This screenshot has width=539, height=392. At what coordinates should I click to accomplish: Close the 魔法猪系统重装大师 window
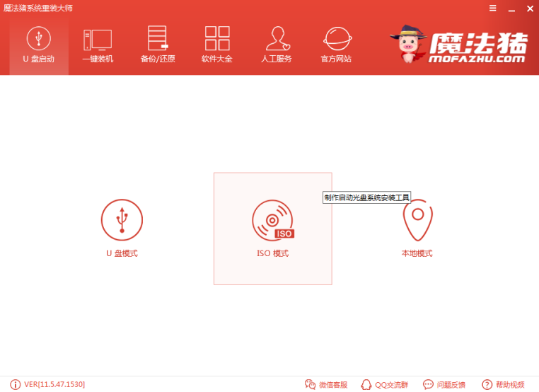(530, 8)
